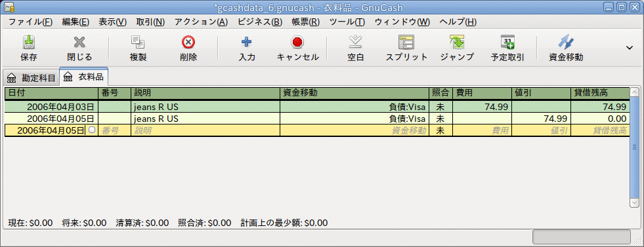Select the 衣料品 tab

pos(84,77)
